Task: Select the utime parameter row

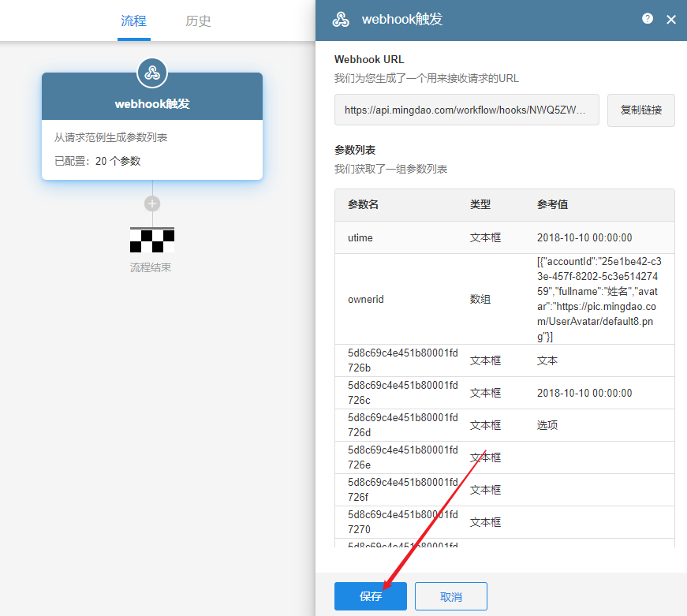Action: tap(504, 237)
